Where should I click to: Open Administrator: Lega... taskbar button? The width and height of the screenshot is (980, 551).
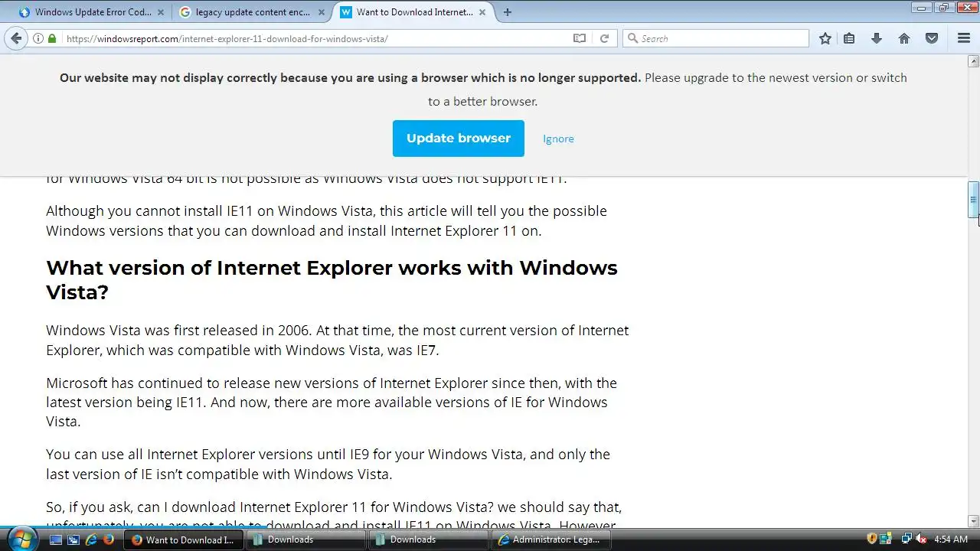pos(550,540)
